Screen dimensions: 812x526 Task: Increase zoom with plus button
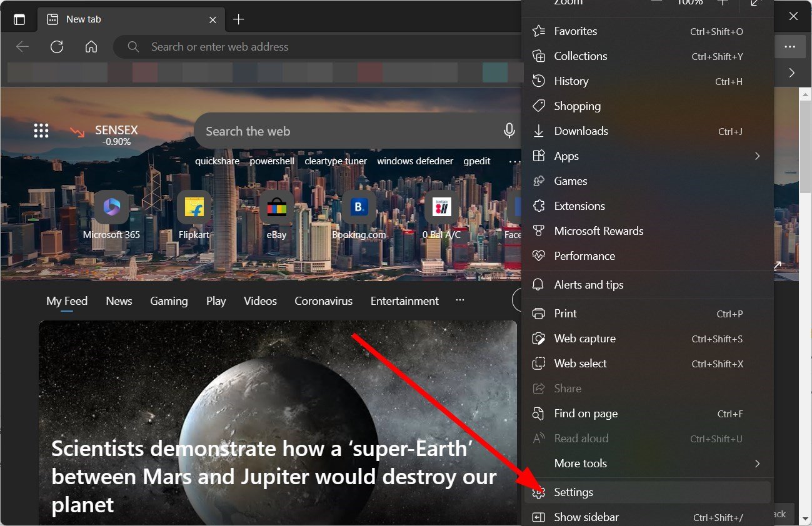(x=723, y=3)
